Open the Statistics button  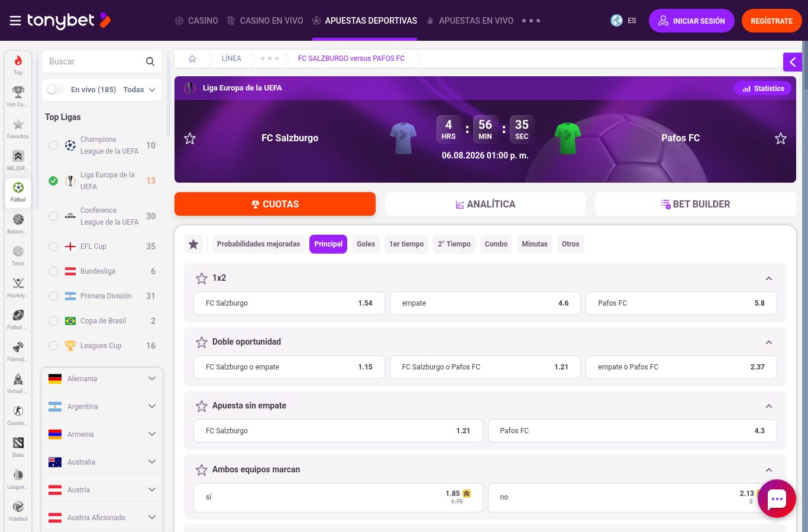tap(763, 89)
